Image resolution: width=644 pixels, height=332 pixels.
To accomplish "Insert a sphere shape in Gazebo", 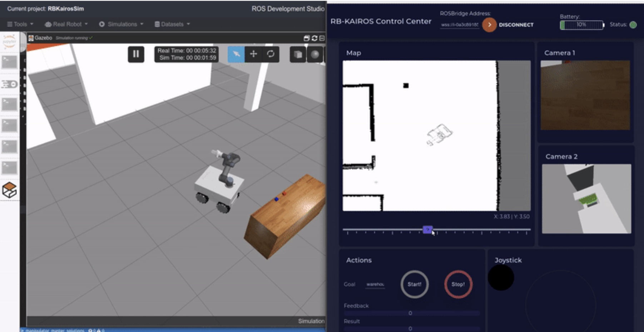I will tap(314, 54).
